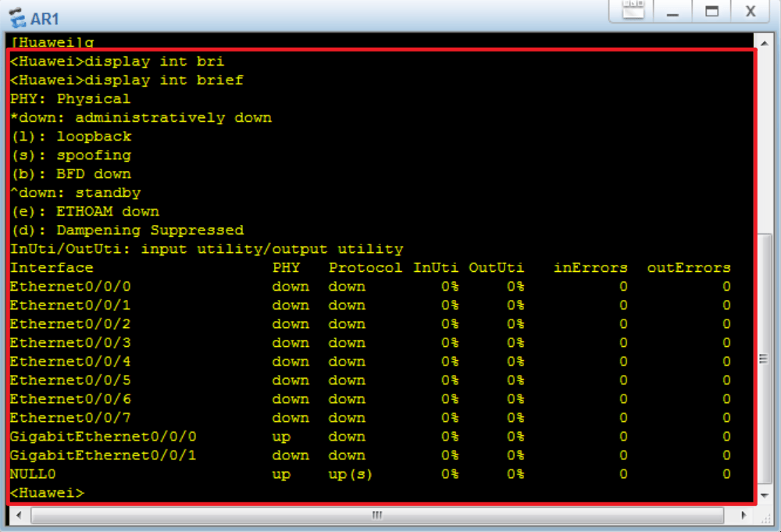
Task: Click the "up(s)" protocol status for NULL0
Action: click(x=350, y=475)
